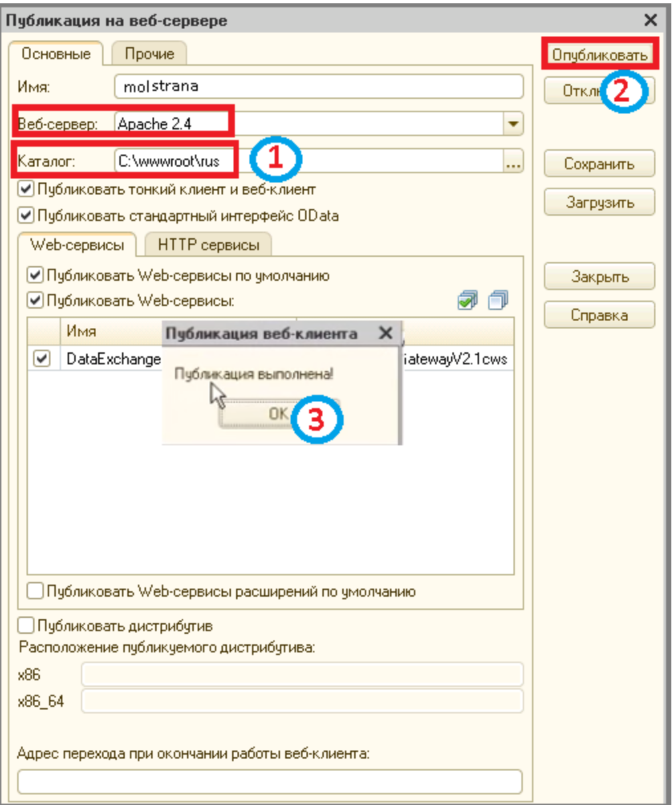
Task: Click the check all web services icon
Action: tap(468, 301)
